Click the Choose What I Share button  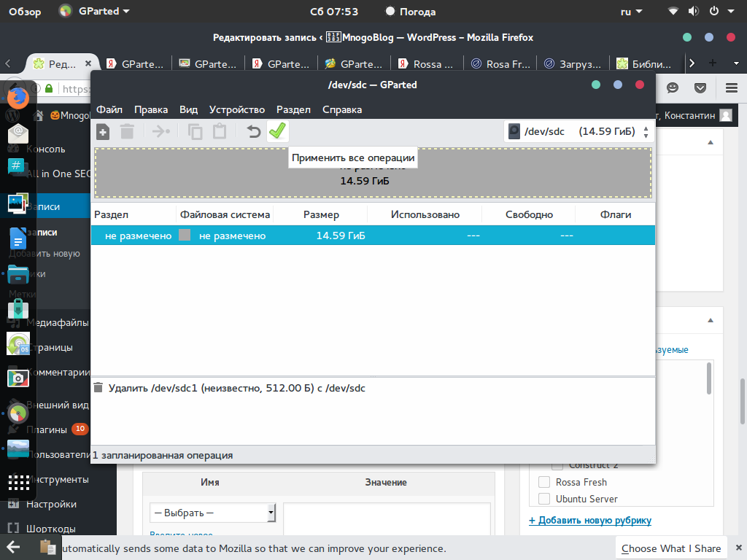pos(671,548)
